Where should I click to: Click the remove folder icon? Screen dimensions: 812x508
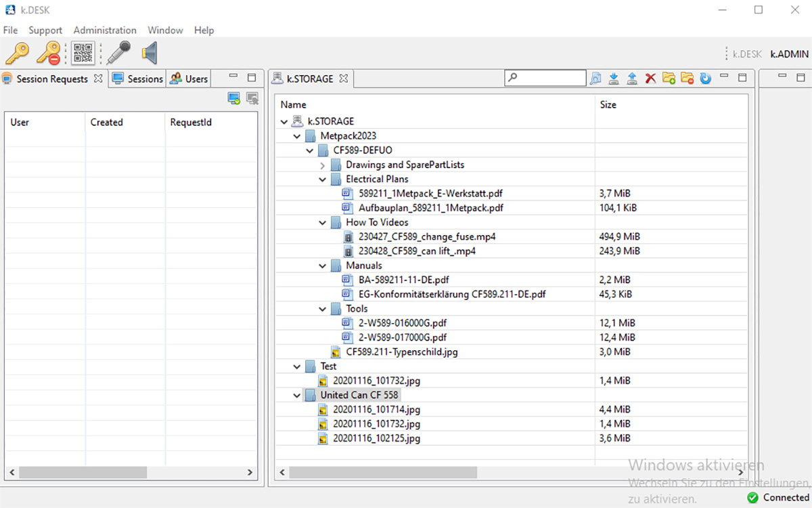687,79
